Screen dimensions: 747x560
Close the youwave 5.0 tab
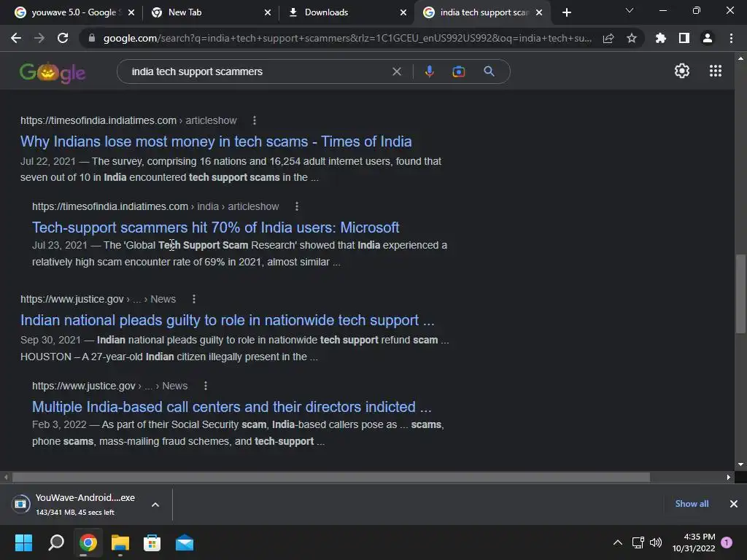tap(131, 12)
